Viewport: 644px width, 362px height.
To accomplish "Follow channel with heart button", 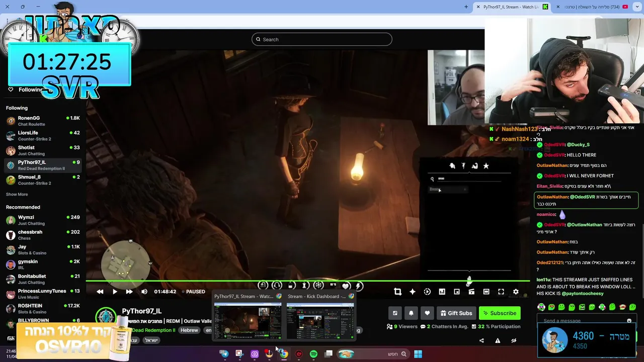I will 427,313.
